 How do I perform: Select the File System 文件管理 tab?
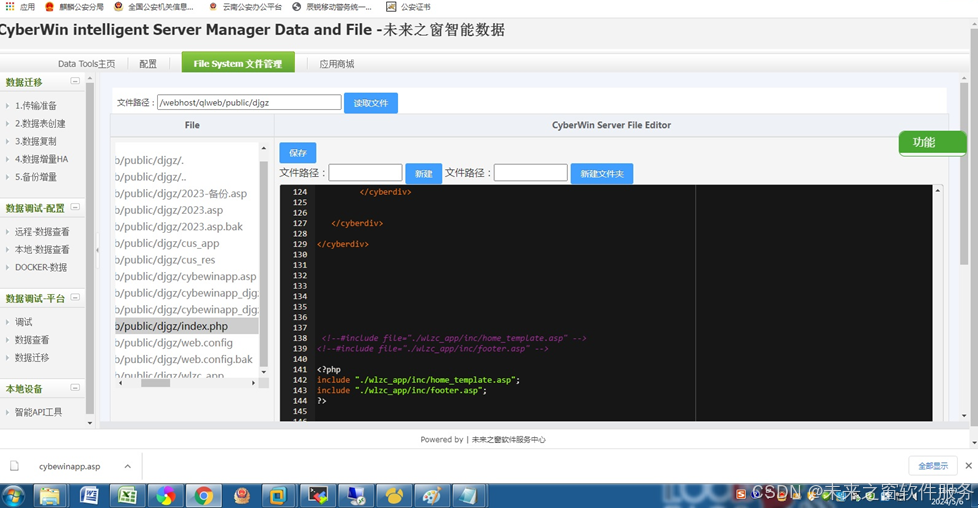tap(238, 62)
